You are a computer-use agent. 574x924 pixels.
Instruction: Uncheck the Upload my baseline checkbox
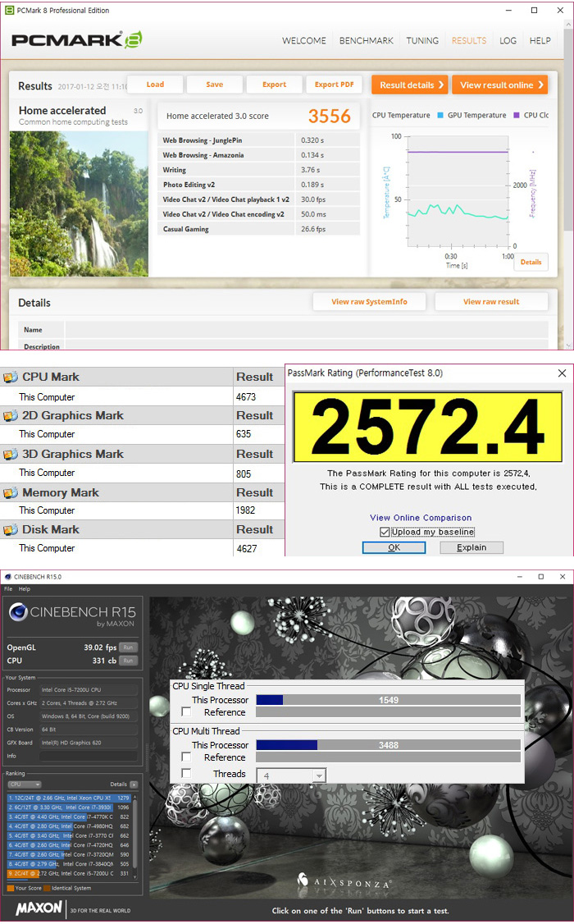click(x=385, y=532)
